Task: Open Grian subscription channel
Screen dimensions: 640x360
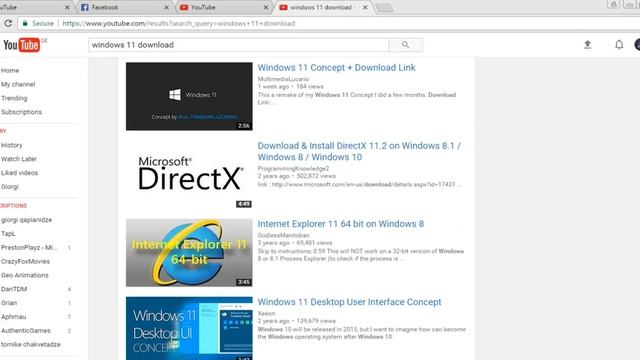Action: pyautogui.click(x=9, y=303)
